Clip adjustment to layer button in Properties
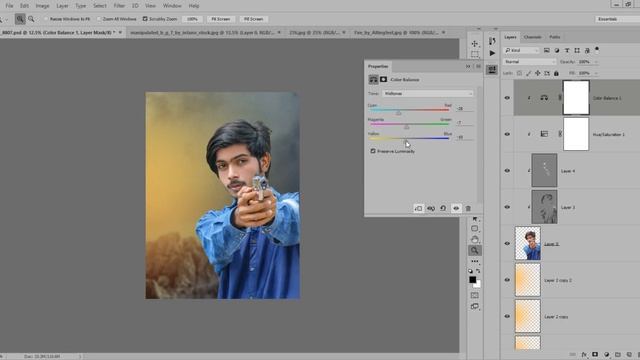Screen dimensions: 640x360 pos(418,208)
